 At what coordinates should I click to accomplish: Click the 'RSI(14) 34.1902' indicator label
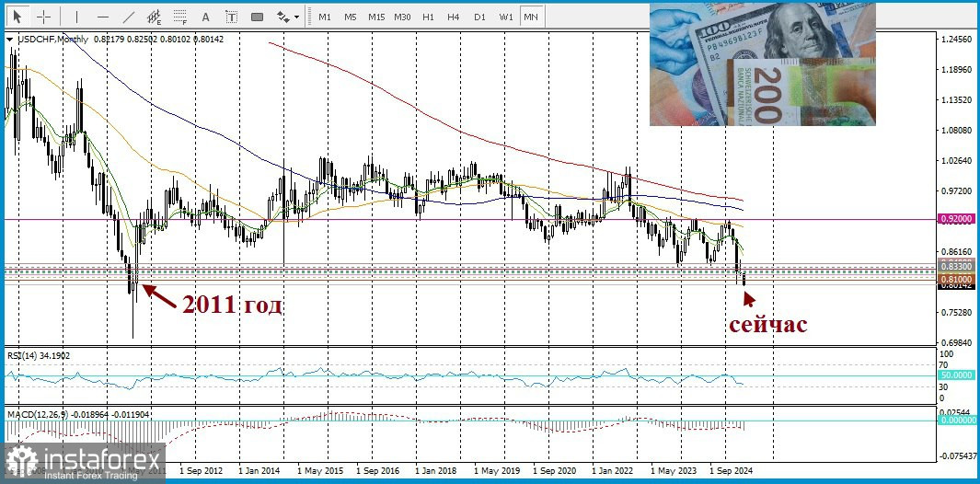38,356
